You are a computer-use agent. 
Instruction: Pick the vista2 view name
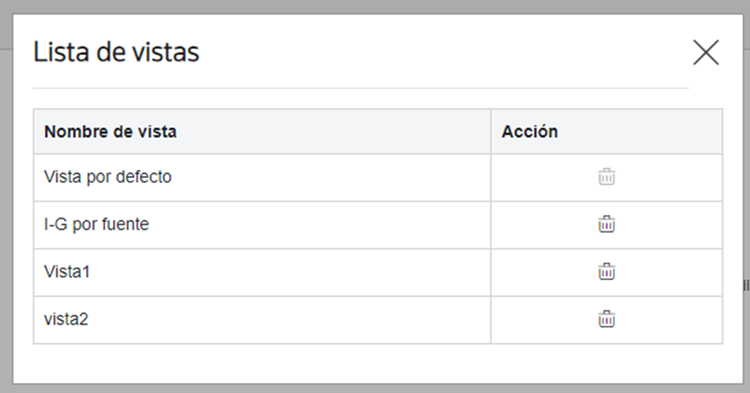[66, 319]
